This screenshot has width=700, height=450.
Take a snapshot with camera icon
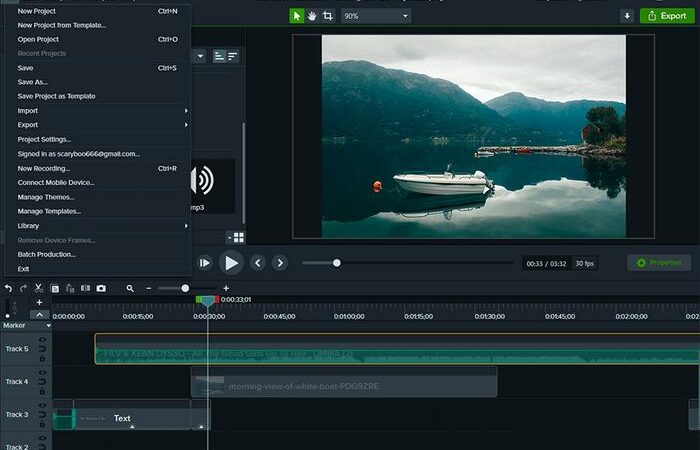[101, 288]
